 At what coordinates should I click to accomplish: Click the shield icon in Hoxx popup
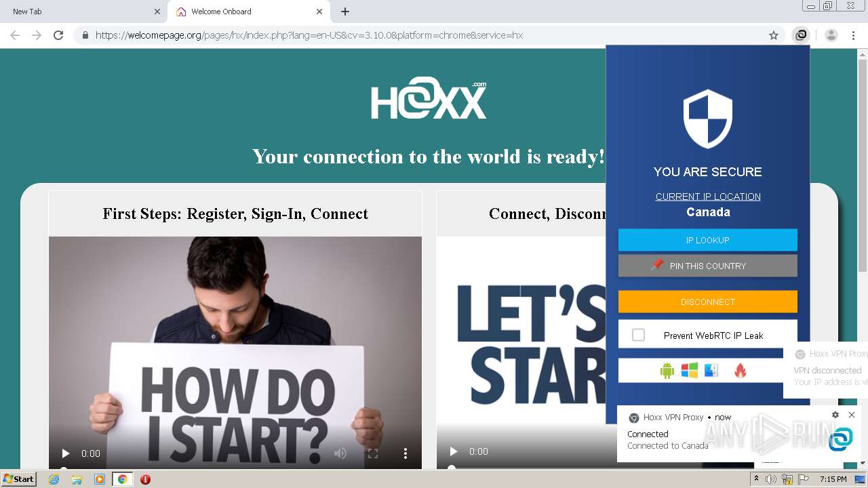coord(708,119)
